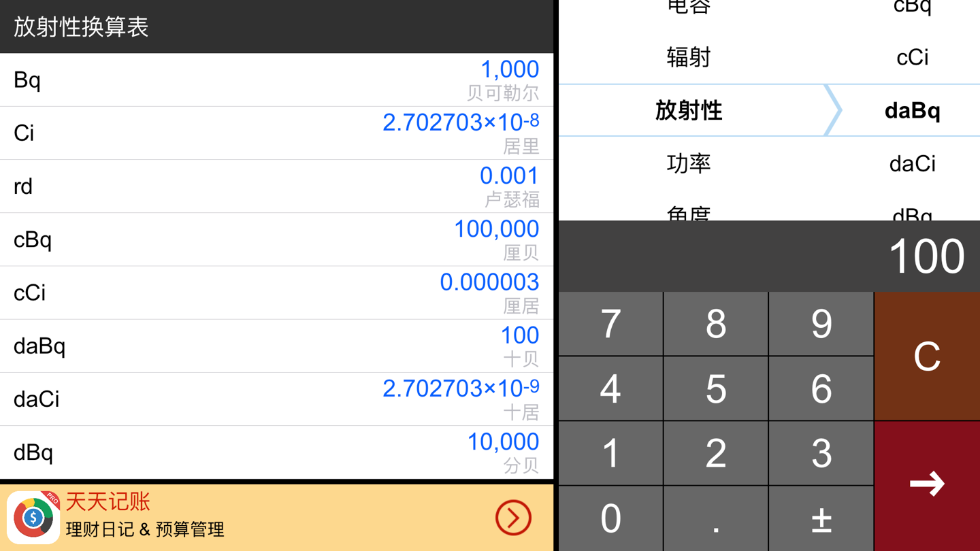The height and width of the screenshot is (551, 980).
Task: Select the rd 卢瑟福 row
Action: pyautogui.click(x=277, y=186)
